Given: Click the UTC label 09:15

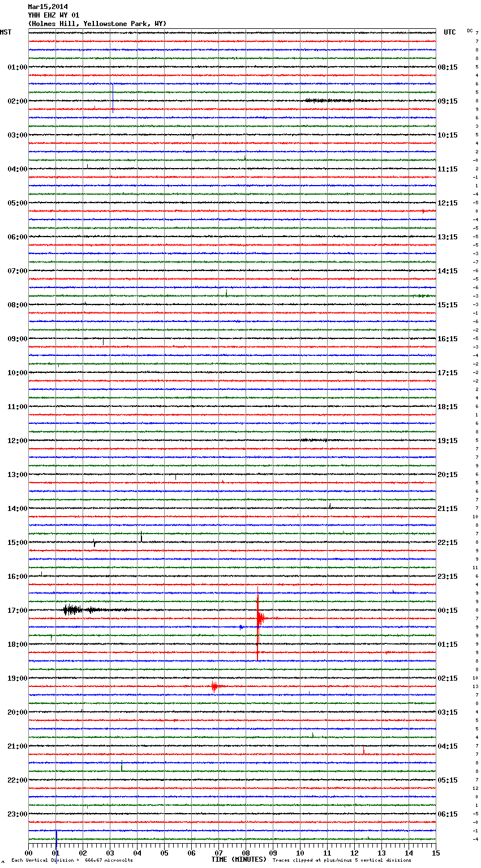Looking at the screenshot, I should coord(448,101).
